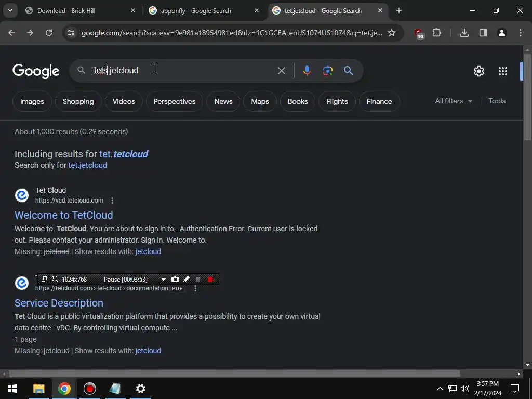This screenshot has width=532, height=399.
Task: Open the red extension with badge 10
Action: (419, 33)
